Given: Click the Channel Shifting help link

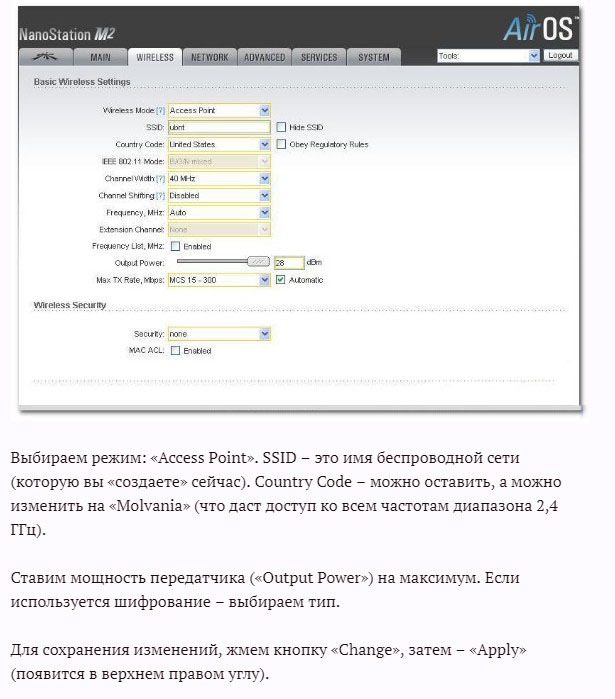Looking at the screenshot, I should point(160,196).
